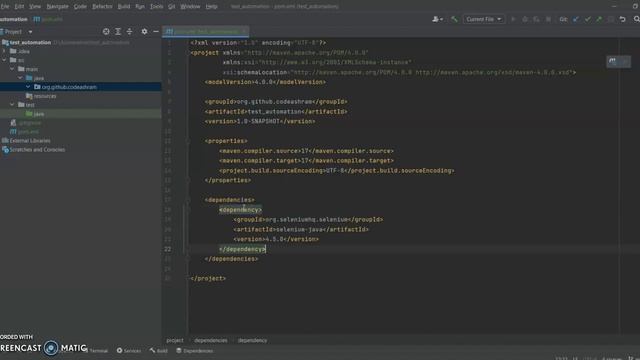
Task: Open the Git menu in menu bar
Action: click(171, 7)
